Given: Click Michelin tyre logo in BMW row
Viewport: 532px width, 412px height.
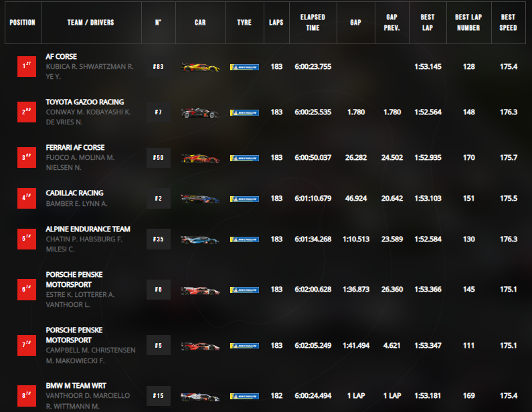Looking at the screenshot, I should 244,396.
